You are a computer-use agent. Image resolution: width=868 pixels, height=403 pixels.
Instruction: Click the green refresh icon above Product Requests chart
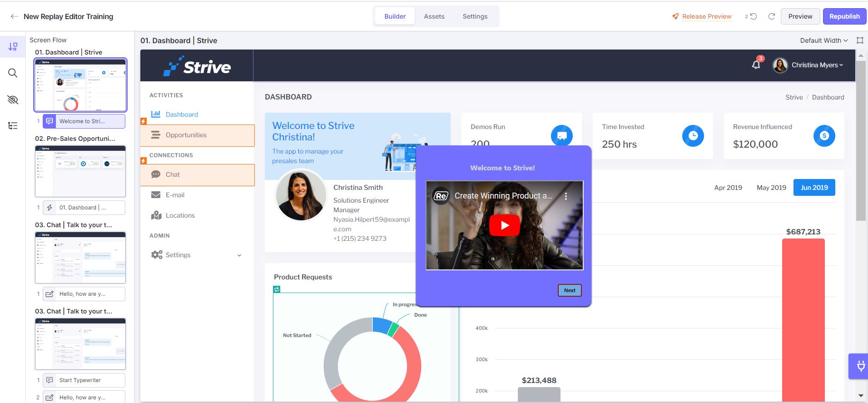tap(277, 289)
